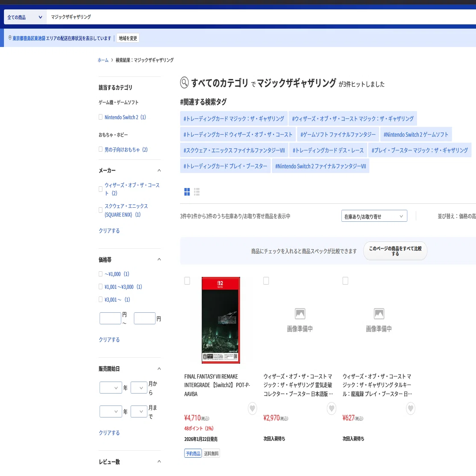Click クリアする under 販売開始日 filter
Image resolution: width=476 pixels, height=476 pixels.
[109, 432]
